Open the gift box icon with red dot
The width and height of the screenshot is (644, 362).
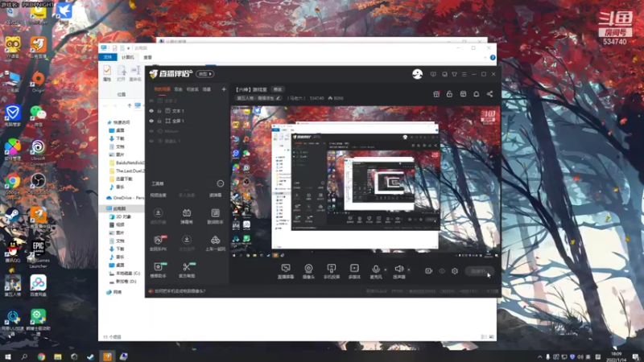[436, 94]
